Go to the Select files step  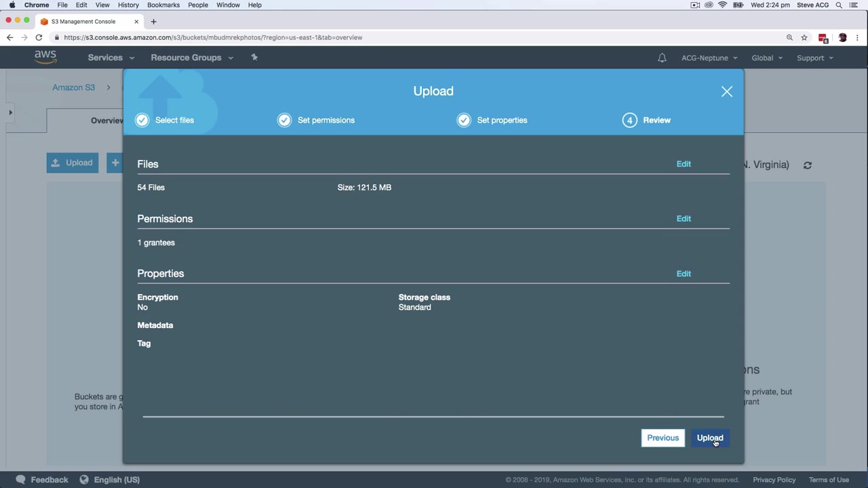coord(165,120)
